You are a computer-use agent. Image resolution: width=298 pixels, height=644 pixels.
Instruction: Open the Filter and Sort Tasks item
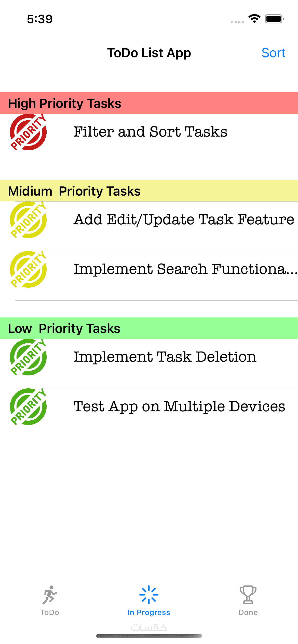click(150, 132)
